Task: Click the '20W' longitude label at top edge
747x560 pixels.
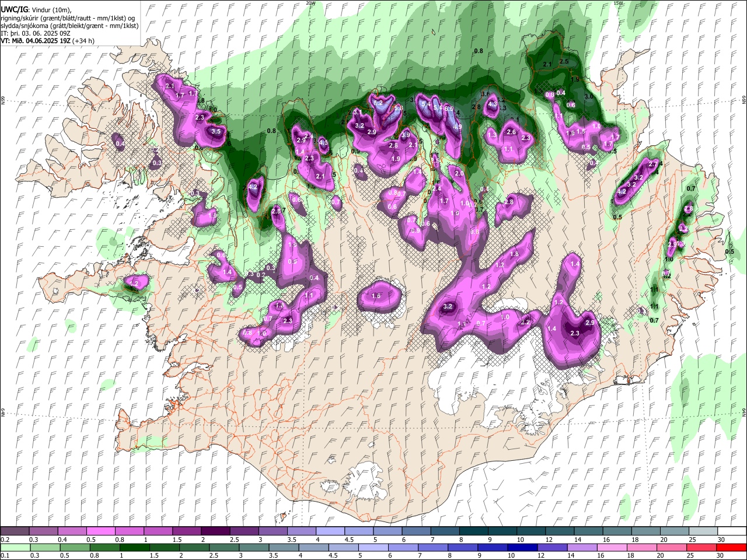Action: (x=311, y=3)
